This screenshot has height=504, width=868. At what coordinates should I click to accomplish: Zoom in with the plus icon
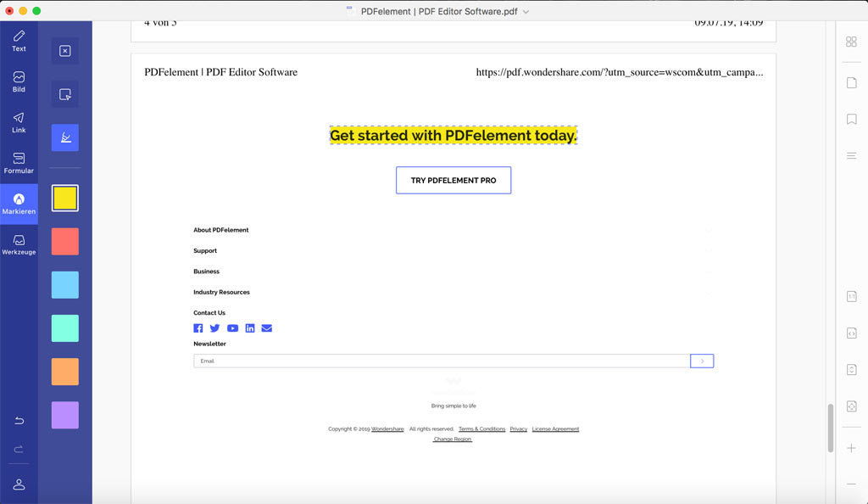[x=851, y=448]
